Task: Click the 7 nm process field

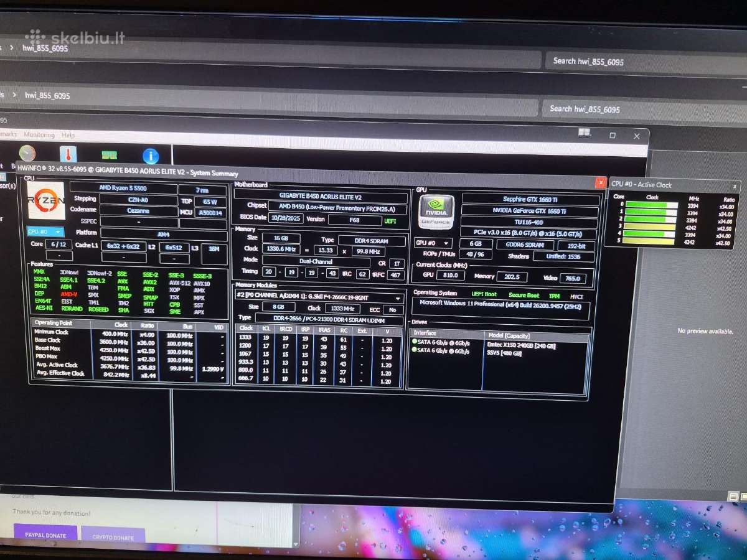Action: coord(202,189)
